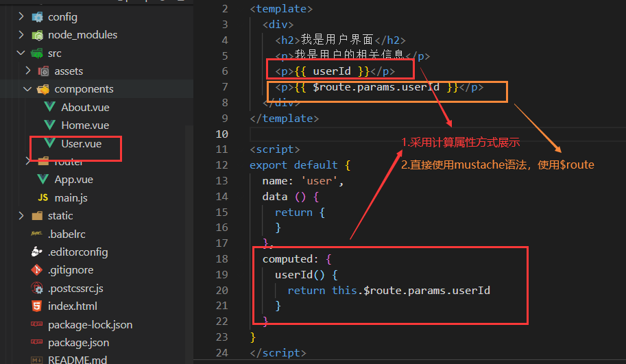Click the Vue icon beside User.vue

pos(50,143)
